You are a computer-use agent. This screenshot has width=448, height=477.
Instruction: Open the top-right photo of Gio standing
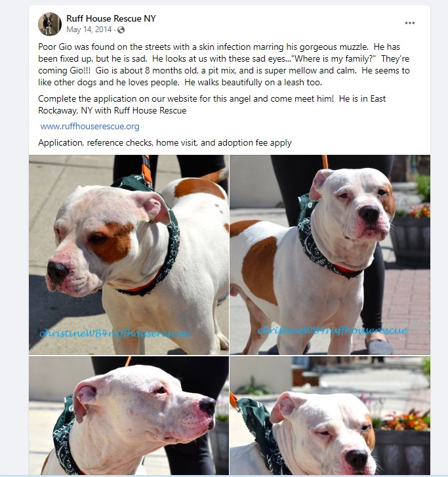pyautogui.click(x=330, y=255)
